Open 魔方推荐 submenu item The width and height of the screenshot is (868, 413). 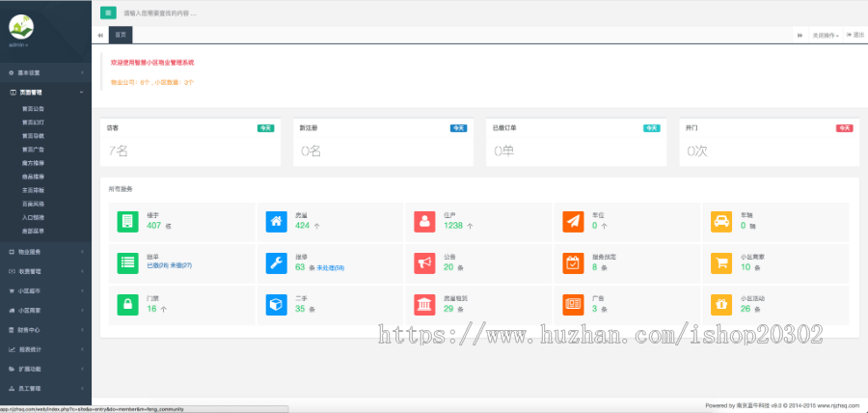(33, 163)
